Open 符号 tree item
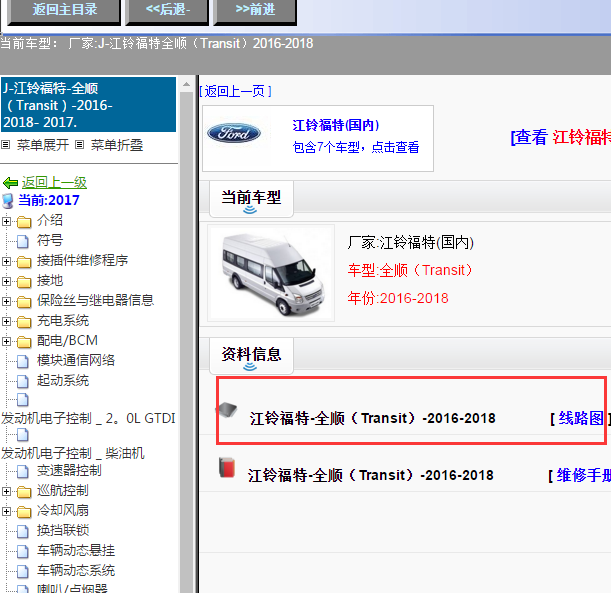The height and width of the screenshot is (593, 611). (50, 240)
